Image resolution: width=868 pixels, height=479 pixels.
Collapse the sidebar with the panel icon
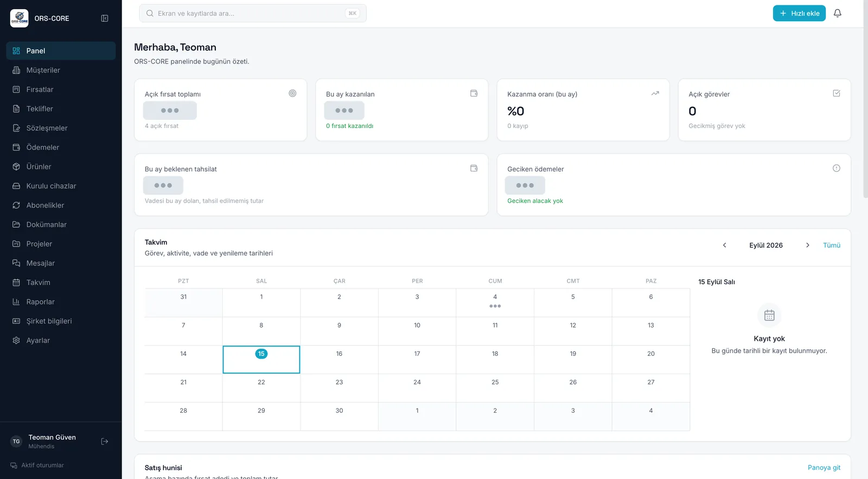tap(105, 18)
